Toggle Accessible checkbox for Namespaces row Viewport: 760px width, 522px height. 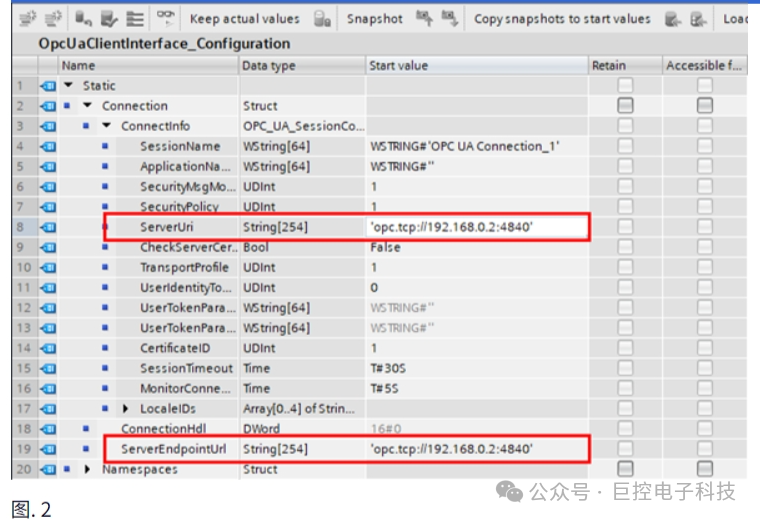705,469
